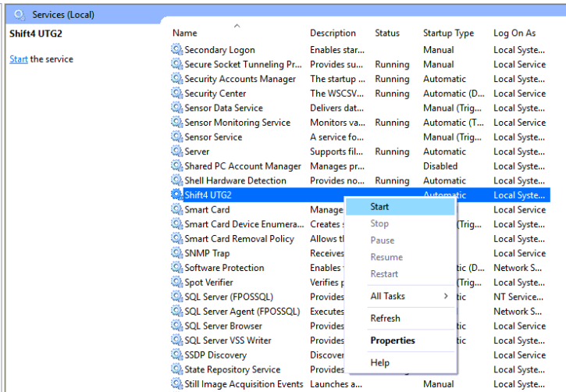Image resolution: width=566 pixels, height=392 pixels.
Task: Click the Services (Local) header icon
Action: click(x=20, y=15)
